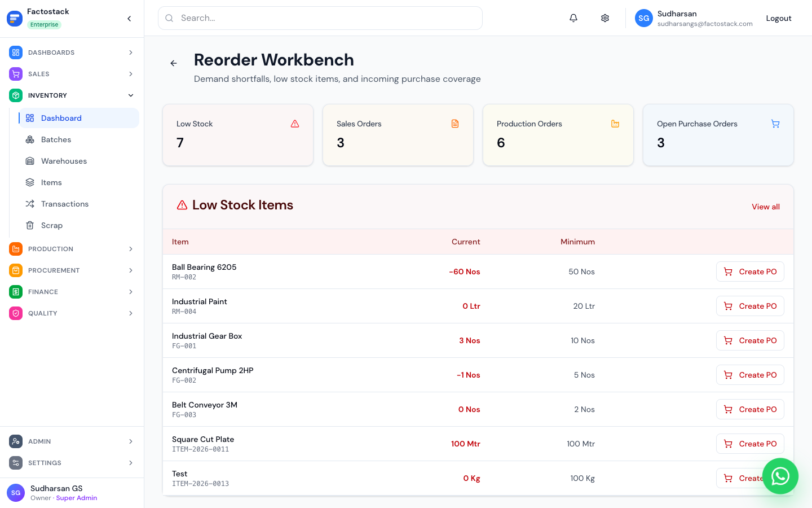Open Transactions in the Inventory menu
The width and height of the screenshot is (812, 508).
point(78,204)
